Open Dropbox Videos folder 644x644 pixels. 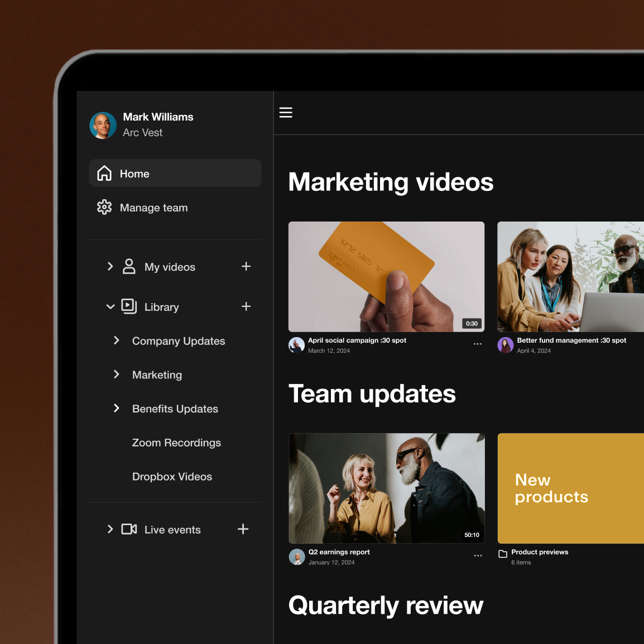[x=172, y=477]
